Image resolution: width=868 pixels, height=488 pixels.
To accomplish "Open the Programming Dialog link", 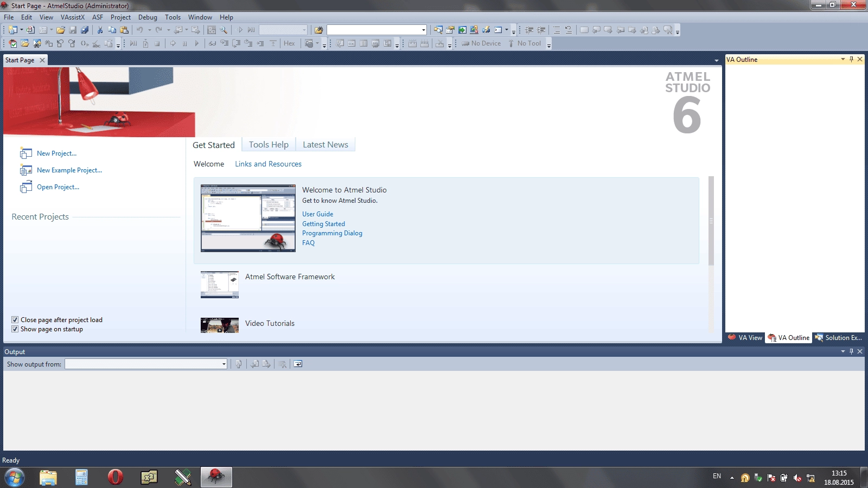I will pyautogui.click(x=332, y=233).
